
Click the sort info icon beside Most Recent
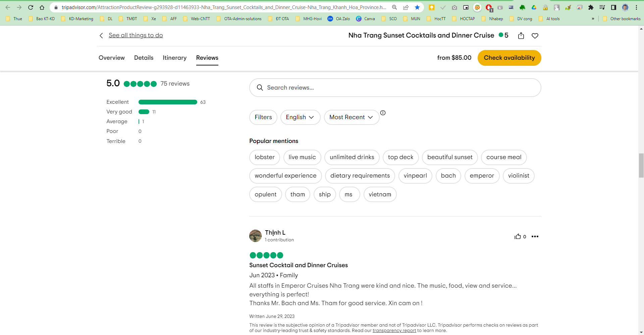point(383,113)
